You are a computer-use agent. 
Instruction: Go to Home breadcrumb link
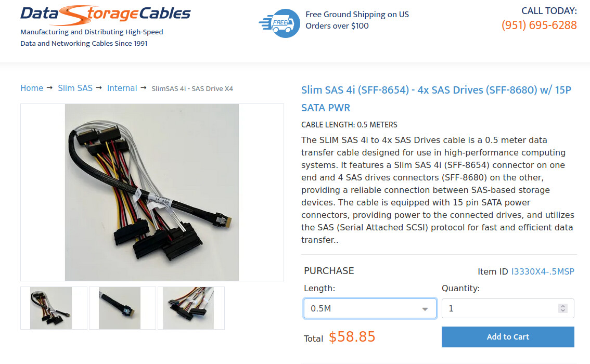click(x=32, y=88)
